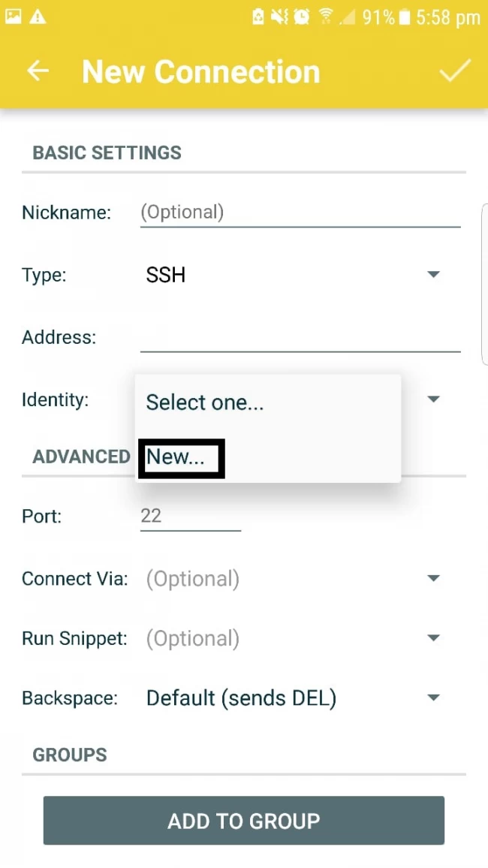Expand the Connect Via dropdown arrow
488x868 pixels.
433,578
